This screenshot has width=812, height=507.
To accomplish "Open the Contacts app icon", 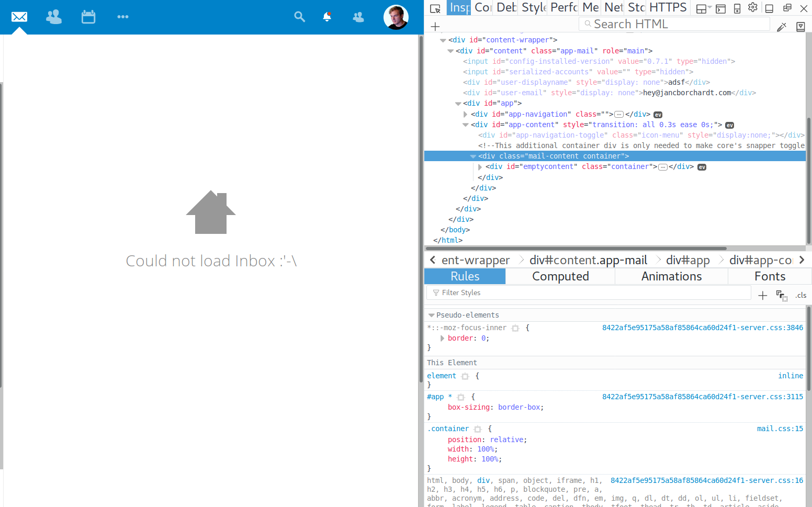I will (54, 17).
